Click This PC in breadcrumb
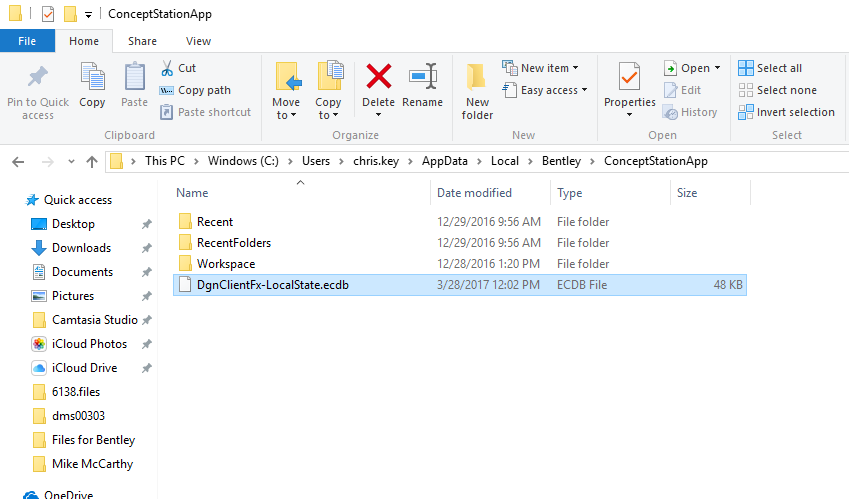The width and height of the screenshot is (849, 499). click(165, 161)
